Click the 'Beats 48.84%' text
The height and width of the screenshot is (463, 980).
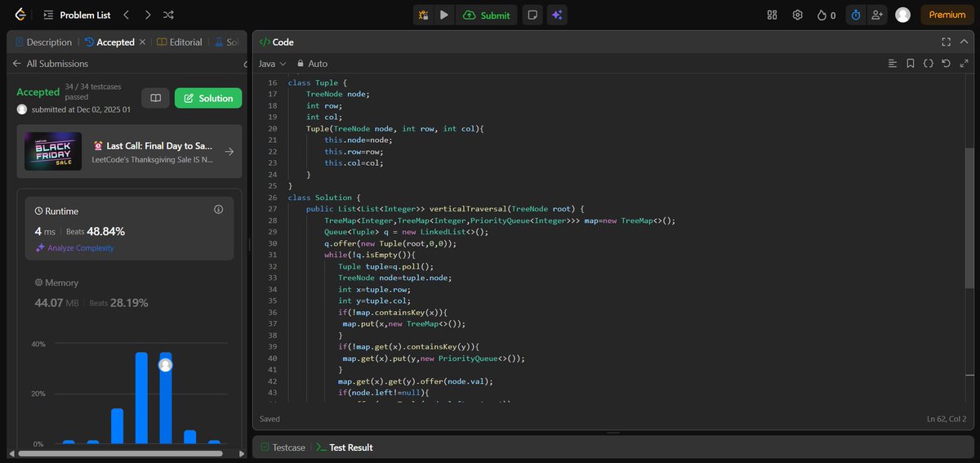pos(95,231)
